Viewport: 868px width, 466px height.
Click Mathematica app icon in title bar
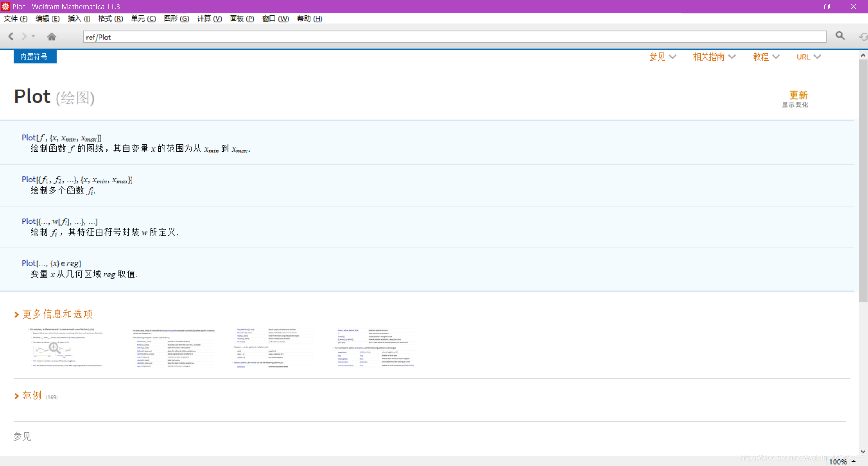pos(5,6)
